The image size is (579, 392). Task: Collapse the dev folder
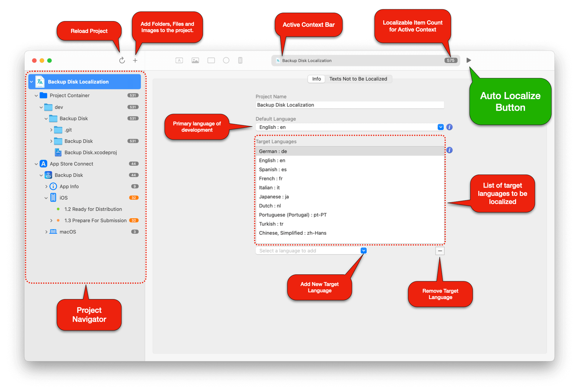tap(41, 107)
